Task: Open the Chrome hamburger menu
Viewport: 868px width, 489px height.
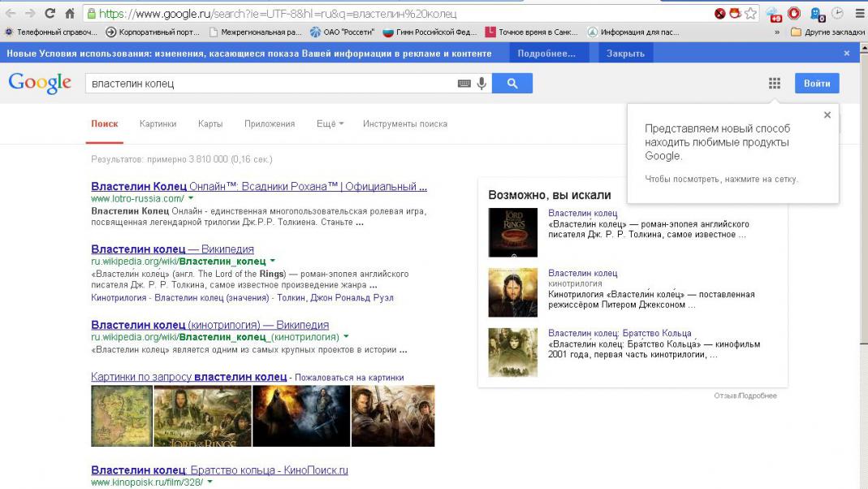Action: pos(859,14)
